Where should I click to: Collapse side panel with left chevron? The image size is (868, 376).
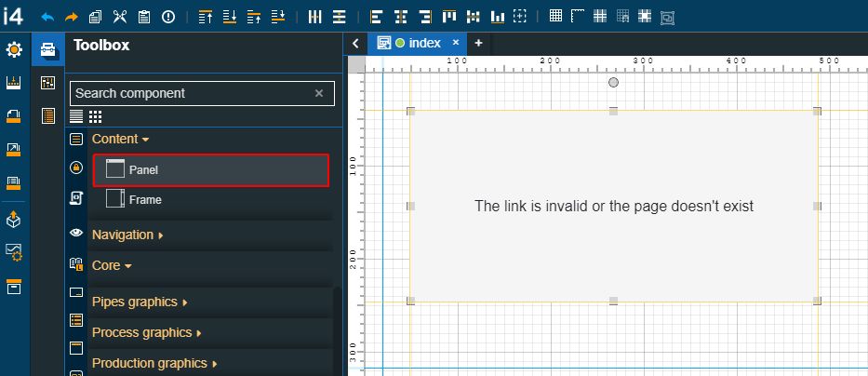[x=356, y=43]
